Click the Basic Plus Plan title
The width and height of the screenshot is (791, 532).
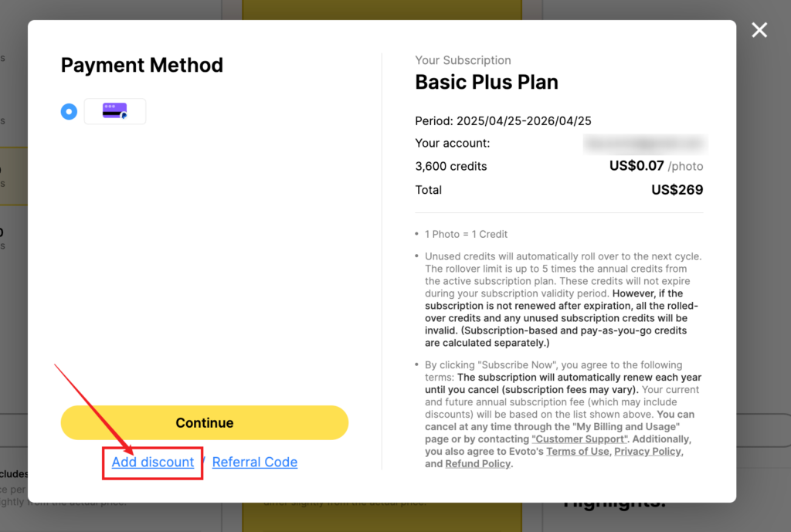click(x=487, y=82)
